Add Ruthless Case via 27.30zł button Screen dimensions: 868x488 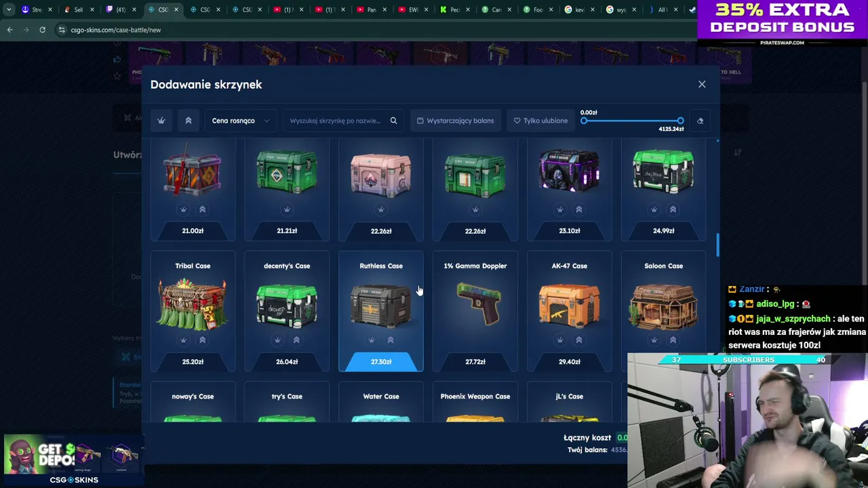click(381, 362)
